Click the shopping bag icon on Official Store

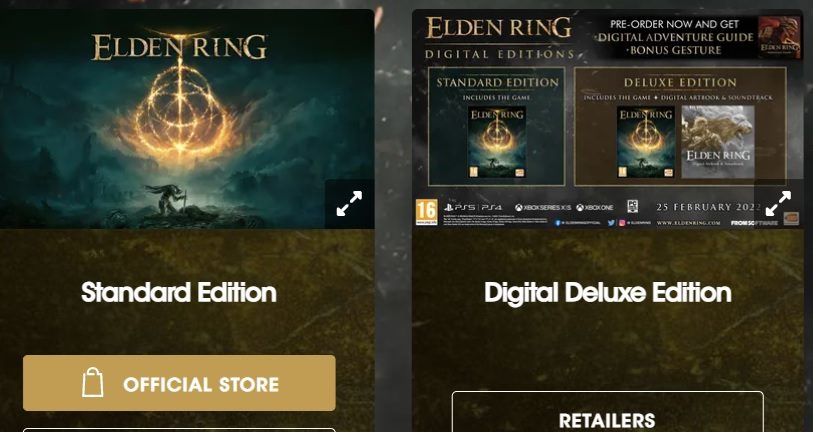pyautogui.click(x=92, y=383)
